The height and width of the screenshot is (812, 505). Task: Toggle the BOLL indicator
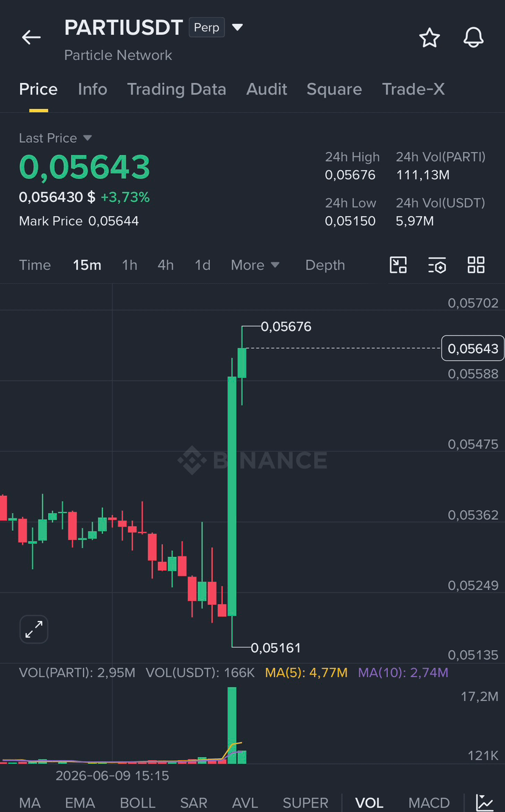(x=138, y=803)
